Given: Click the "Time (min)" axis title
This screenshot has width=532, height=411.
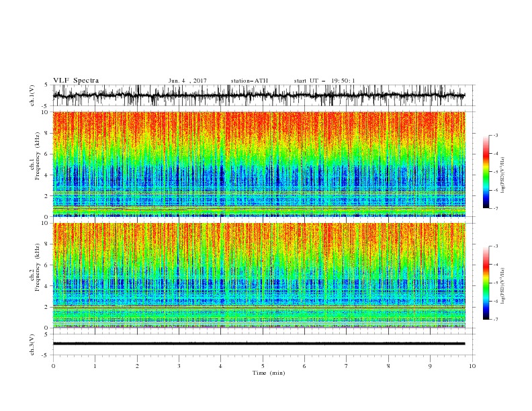Looking at the screenshot, I should (269, 373).
